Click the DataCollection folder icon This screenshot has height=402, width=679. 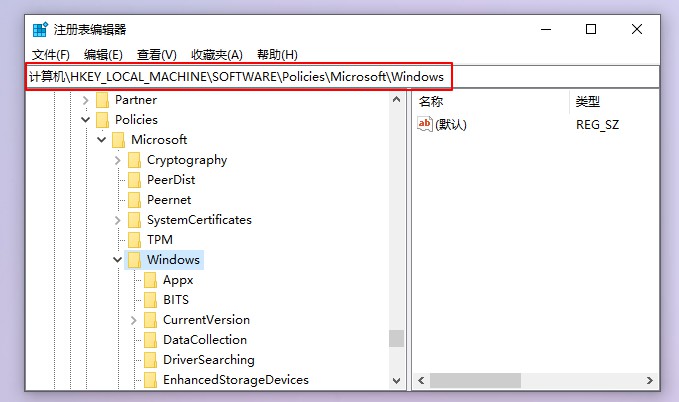[x=151, y=340]
